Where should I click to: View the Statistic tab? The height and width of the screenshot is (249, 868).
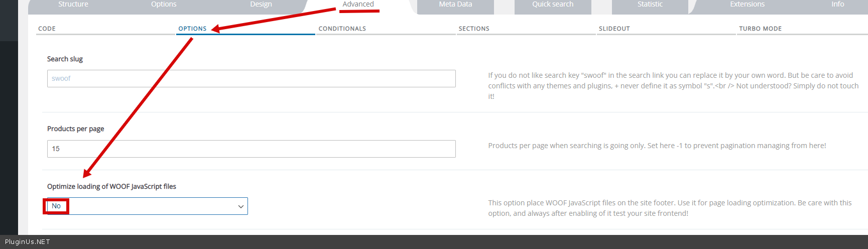[x=650, y=5]
